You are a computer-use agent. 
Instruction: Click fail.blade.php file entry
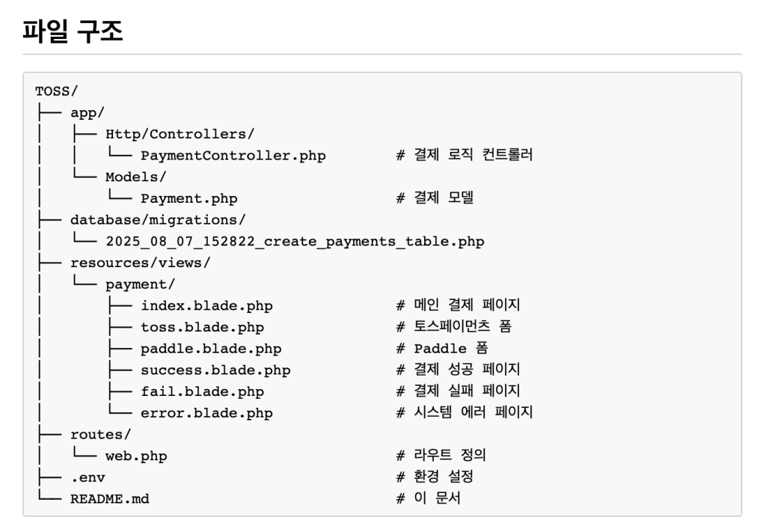click(202, 392)
